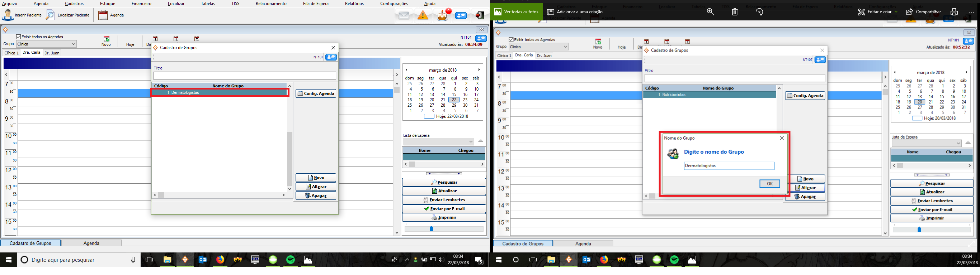
Task: Click the red arrow exit door icon
Action: 480,15
